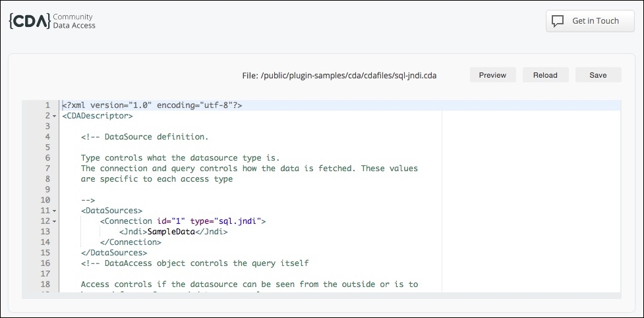
Task: Click the comment closing '-->' on line 10
Action: pyautogui.click(x=88, y=200)
